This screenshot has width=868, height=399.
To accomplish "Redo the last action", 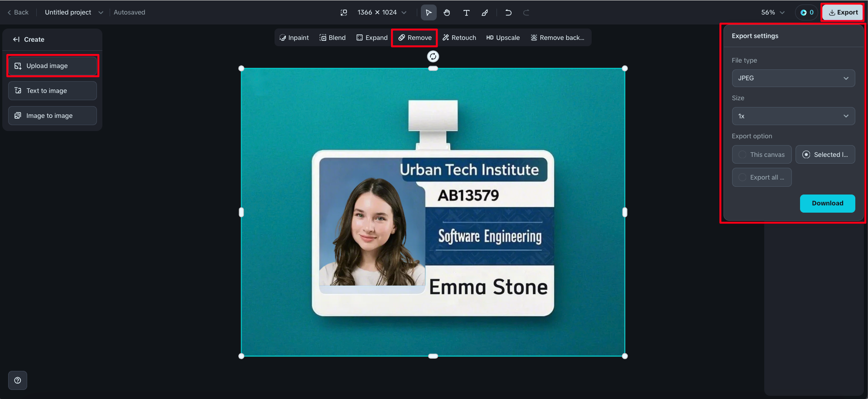I will click(x=526, y=13).
